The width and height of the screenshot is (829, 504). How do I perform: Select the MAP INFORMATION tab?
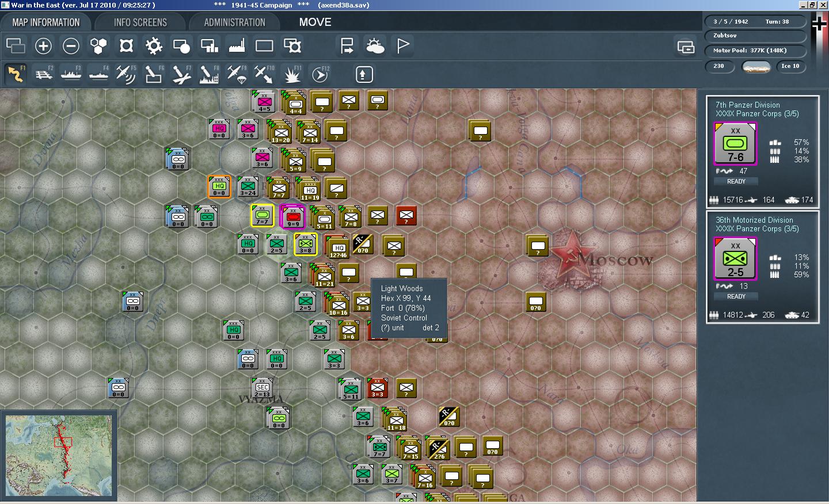click(x=46, y=22)
